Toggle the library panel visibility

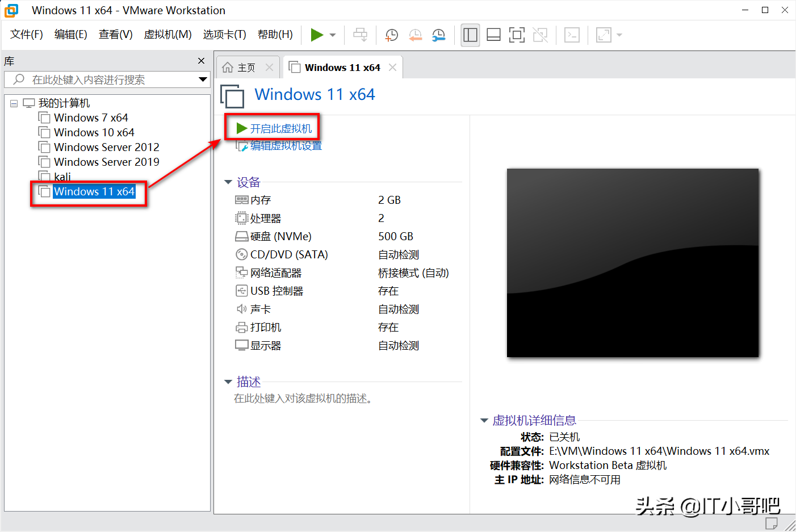click(470, 35)
